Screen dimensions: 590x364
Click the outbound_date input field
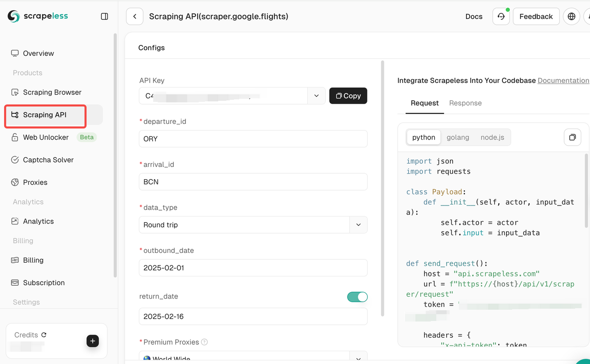click(253, 268)
